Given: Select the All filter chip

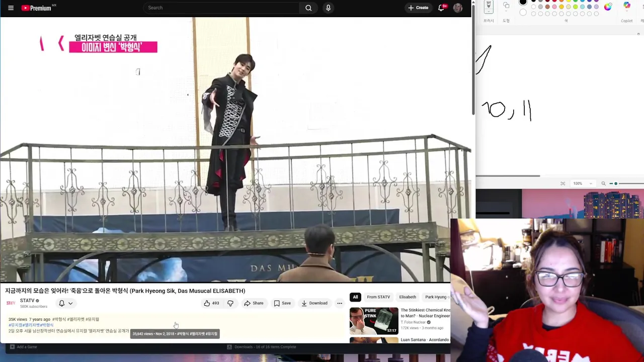Looking at the screenshot, I should pyautogui.click(x=355, y=297).
